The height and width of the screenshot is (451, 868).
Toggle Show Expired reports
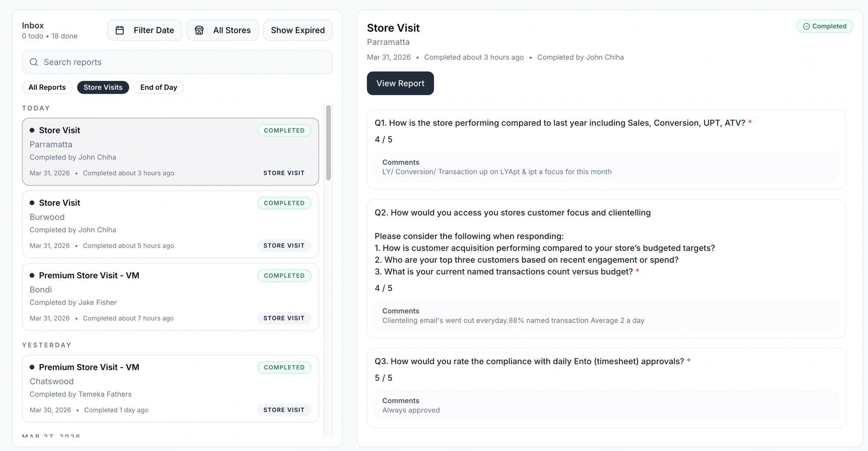pyautogui.click(x=298, y=30)
